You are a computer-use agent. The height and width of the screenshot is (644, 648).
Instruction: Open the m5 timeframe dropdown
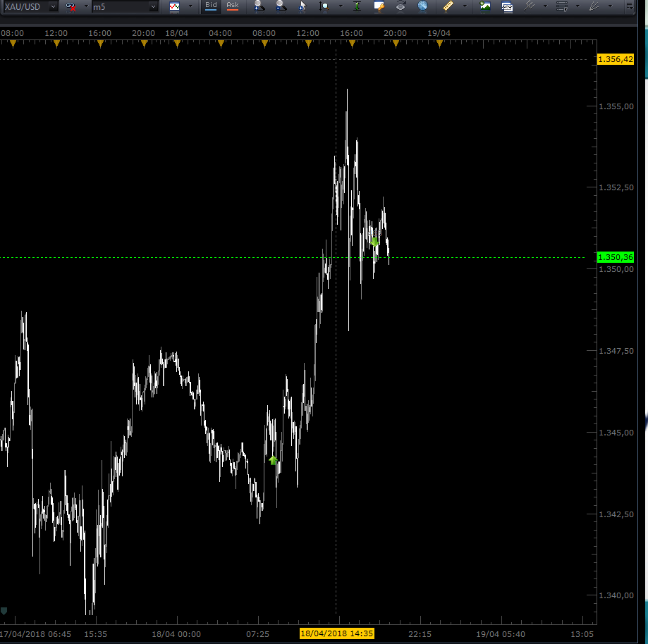tap(154, 6)
